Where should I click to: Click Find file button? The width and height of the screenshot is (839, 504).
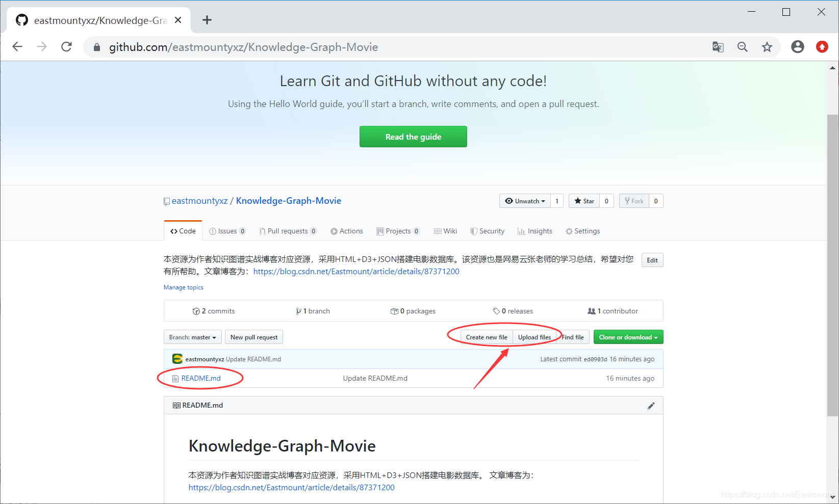pyautogui.click(x=573, y=337)
